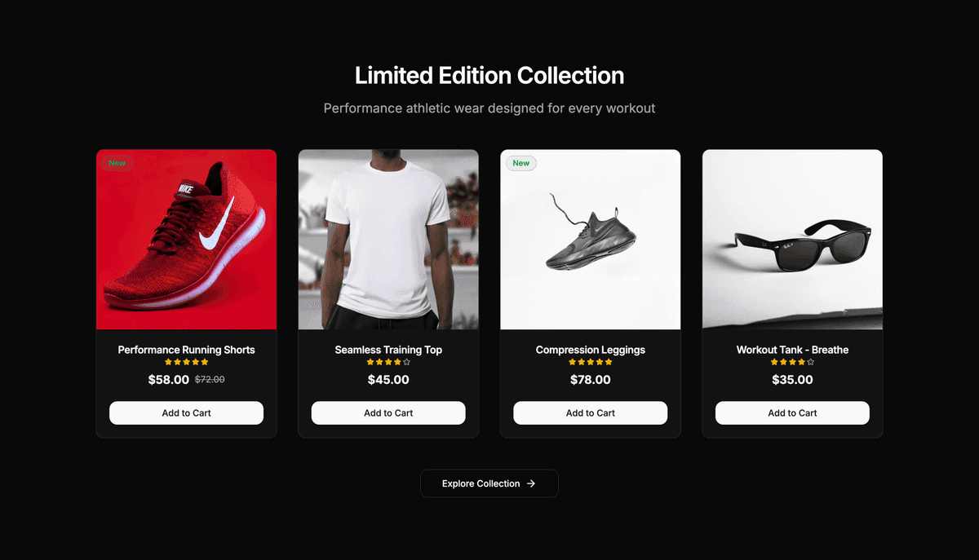Click the $78.00 price on Compression Leggings
979x560 pixels.
[590, 379]
